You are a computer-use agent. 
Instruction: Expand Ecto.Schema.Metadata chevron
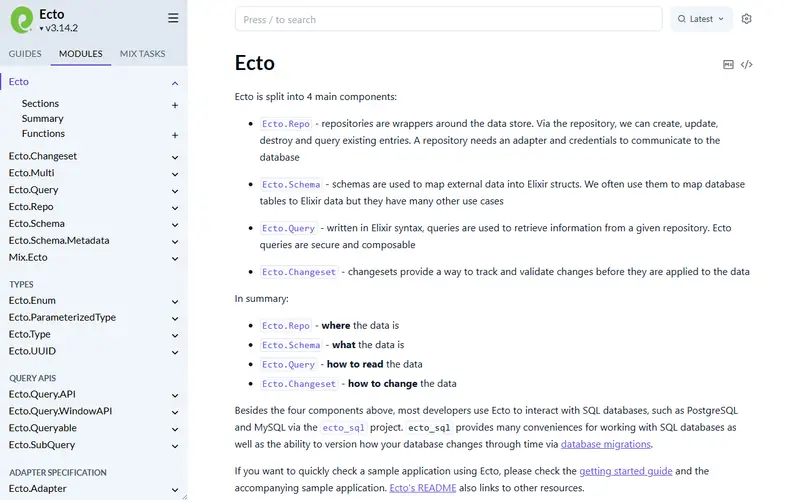(175, 241)
